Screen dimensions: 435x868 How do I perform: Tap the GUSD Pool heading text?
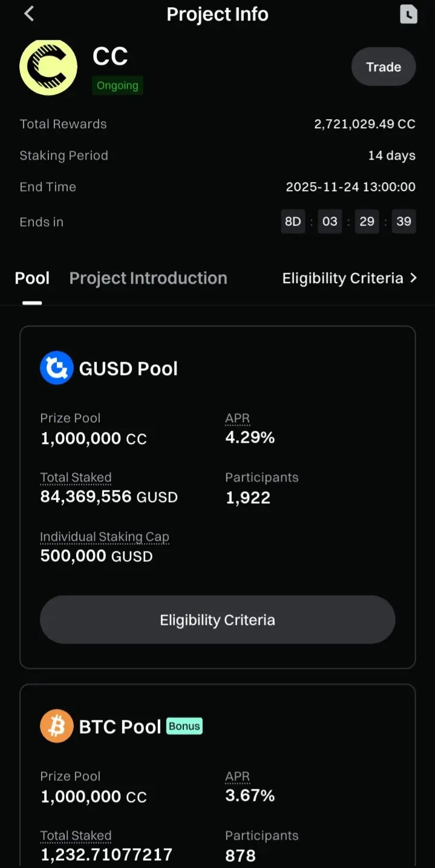(x=128, y=368)
